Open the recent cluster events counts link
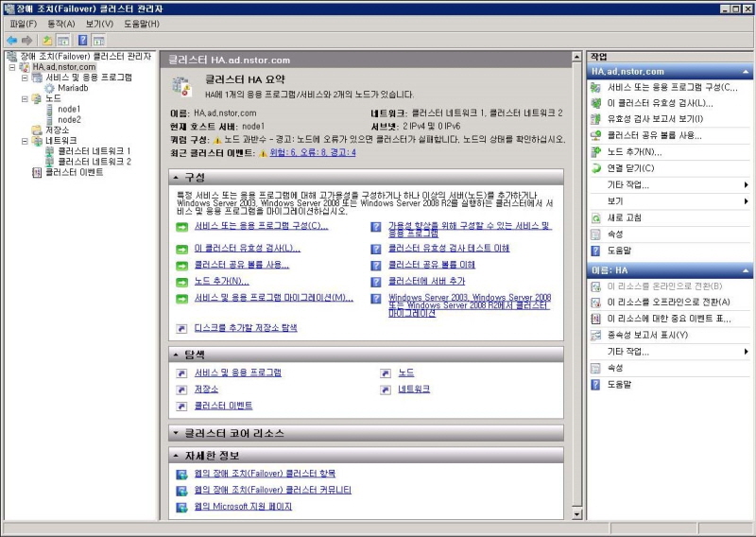The height and width of the screenshot is (537, 756). [x=313, y=153]
